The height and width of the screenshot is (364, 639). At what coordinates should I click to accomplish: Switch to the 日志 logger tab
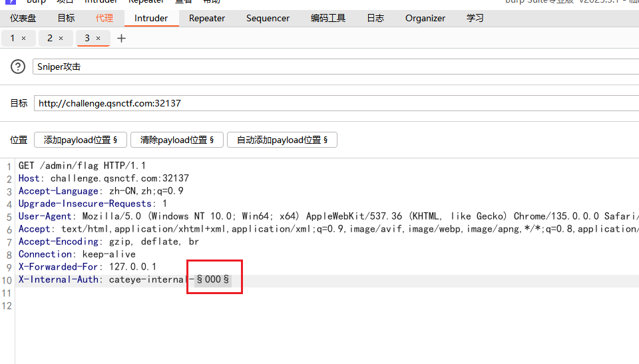point(375,19)
